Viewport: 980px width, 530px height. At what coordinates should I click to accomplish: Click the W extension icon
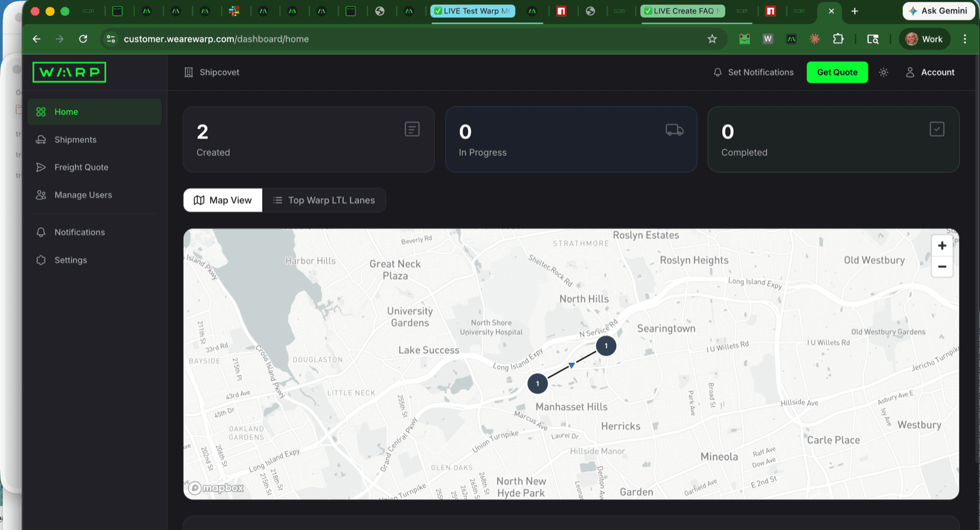click(768, 39)
